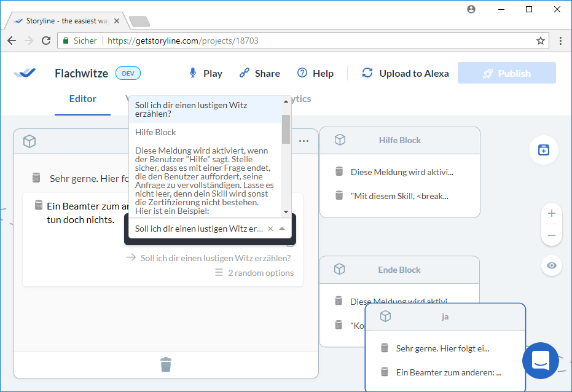Zoom in with the plus icon
Screen dimensions: 572x392
pos(551,214)
